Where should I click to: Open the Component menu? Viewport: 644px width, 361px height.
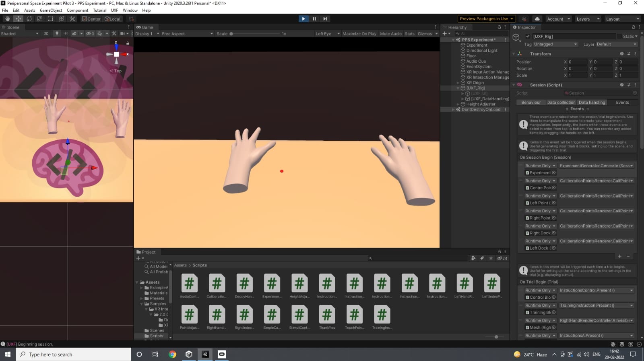point(77,10)
